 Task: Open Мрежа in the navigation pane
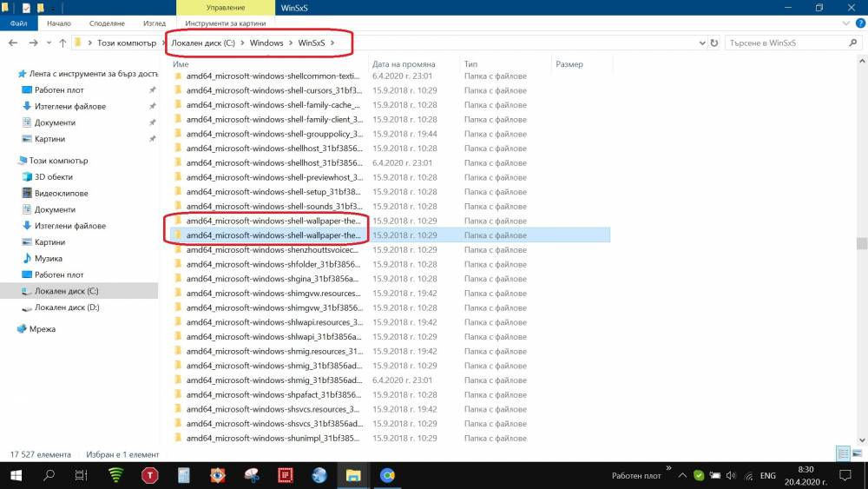[x=42, y=329]
